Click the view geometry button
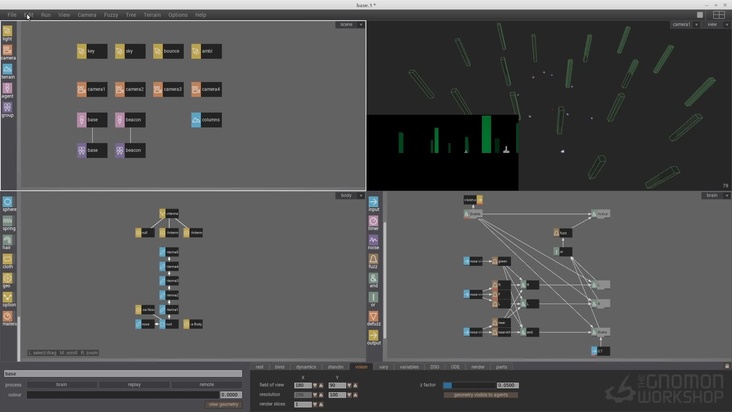The image size is (732, 412). (x=224, y=404)
